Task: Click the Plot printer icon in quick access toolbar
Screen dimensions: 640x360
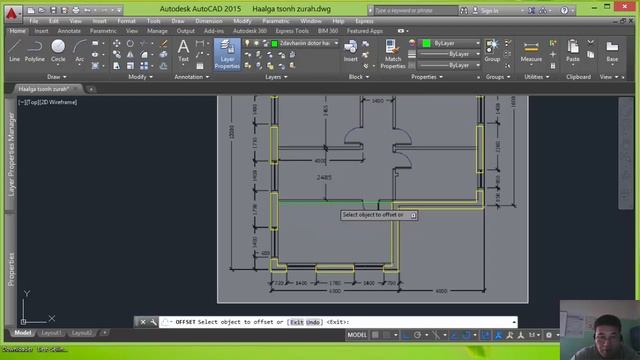Action: point(76,10)
